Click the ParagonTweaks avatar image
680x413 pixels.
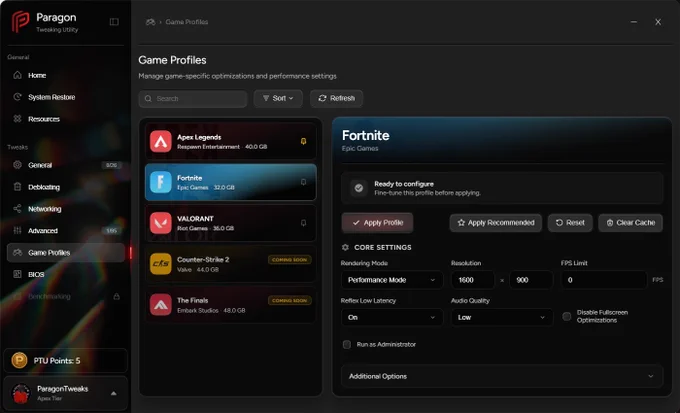click(21, 393)
